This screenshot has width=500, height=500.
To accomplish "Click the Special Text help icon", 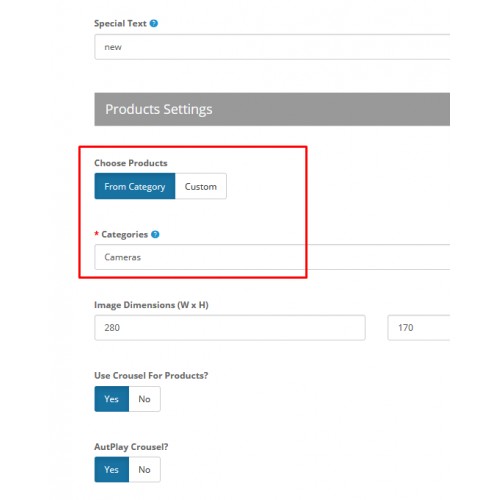I will [x=154, y=23].
